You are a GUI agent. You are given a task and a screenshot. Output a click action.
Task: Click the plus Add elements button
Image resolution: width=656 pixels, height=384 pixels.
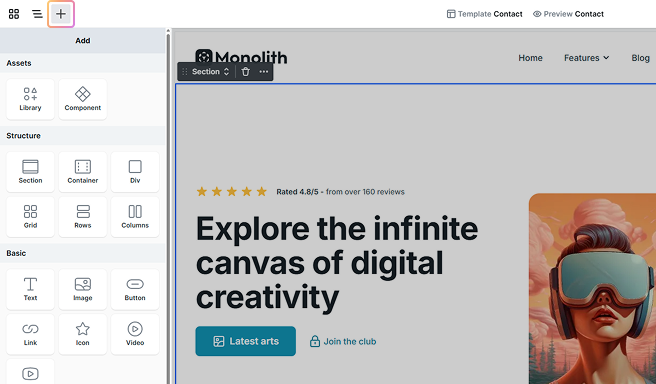click(61, 14)
